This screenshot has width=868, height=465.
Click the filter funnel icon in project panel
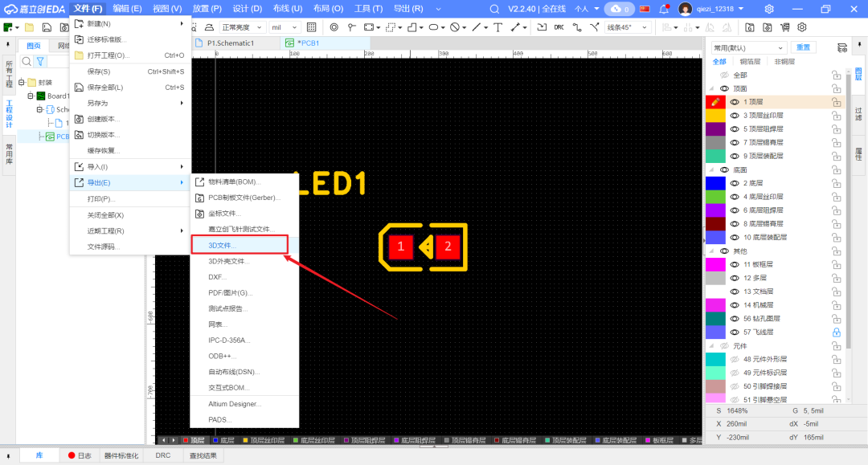click(x=40, y=61)
